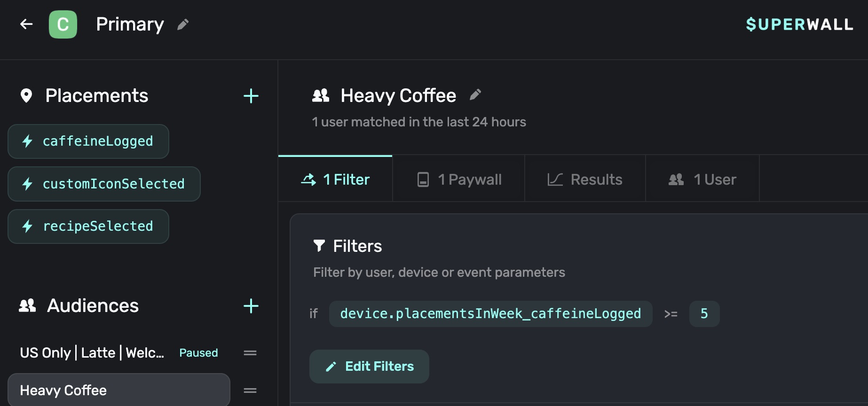Image resolution: width=868 pixels, height=406 pixels.
Task: Select the recipeSelected placement
Action: coord(88,226)
